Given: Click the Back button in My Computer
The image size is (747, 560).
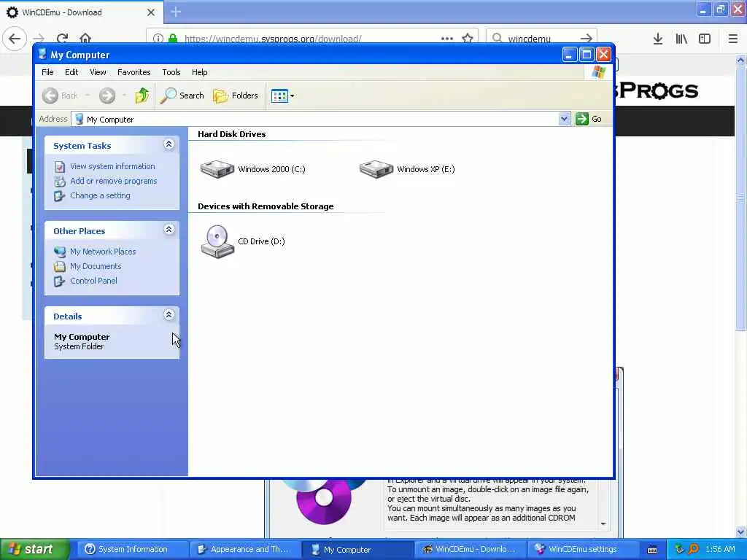Looking at the screenshot, I should [x=60, y=96].
